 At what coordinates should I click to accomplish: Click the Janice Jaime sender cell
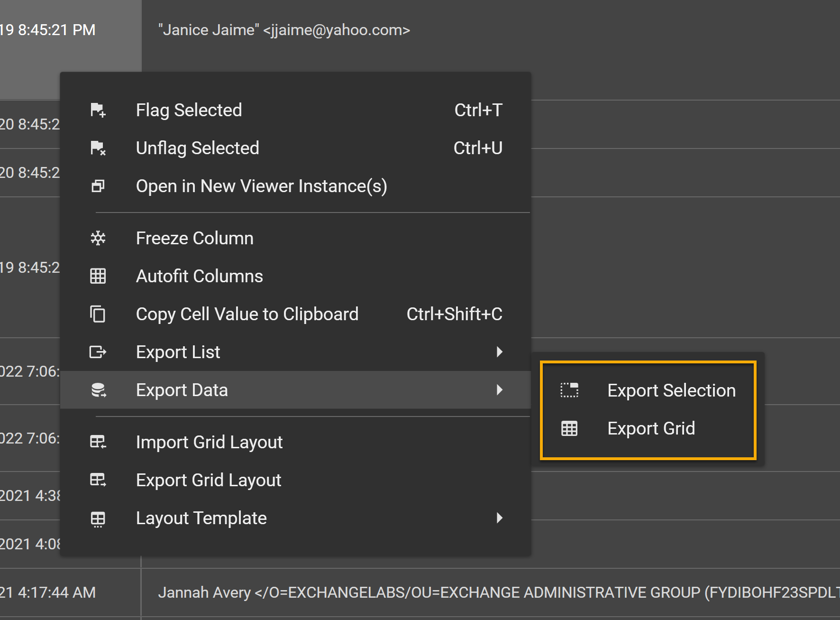(x=284, y=30)
